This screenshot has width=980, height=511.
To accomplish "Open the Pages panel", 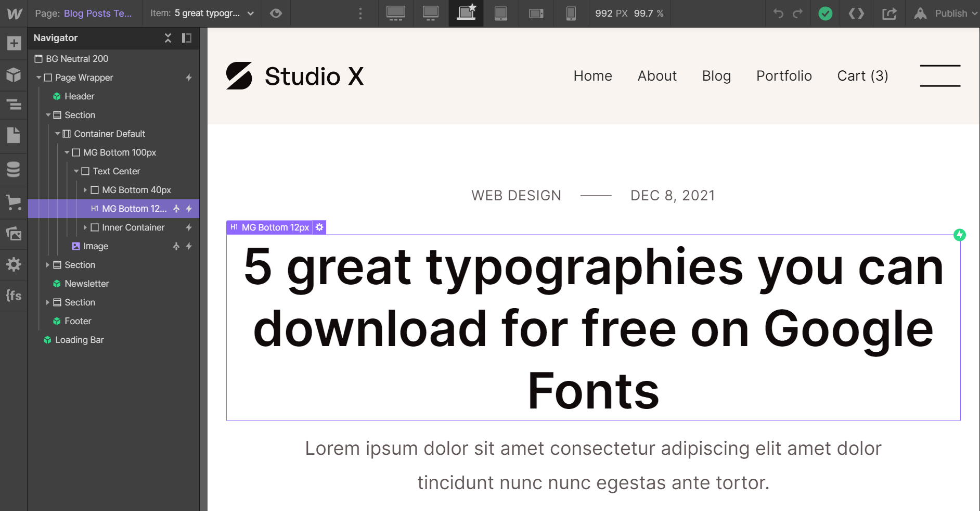I will 14,135.
